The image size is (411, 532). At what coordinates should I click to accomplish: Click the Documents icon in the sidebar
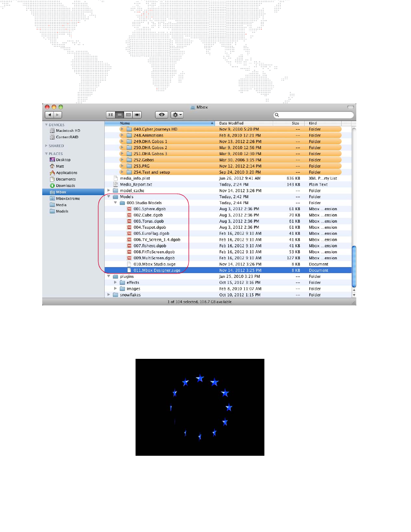pos(52,179)
